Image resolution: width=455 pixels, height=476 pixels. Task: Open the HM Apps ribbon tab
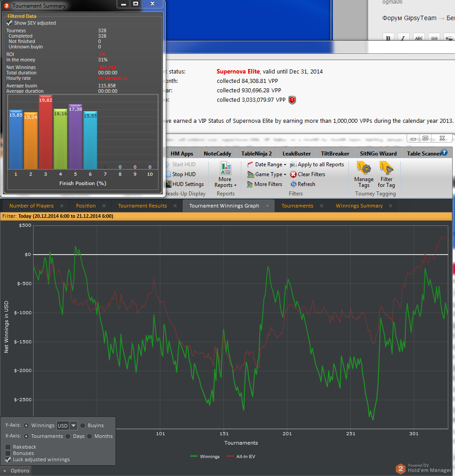pyautogui.click(x=182, y=154)
